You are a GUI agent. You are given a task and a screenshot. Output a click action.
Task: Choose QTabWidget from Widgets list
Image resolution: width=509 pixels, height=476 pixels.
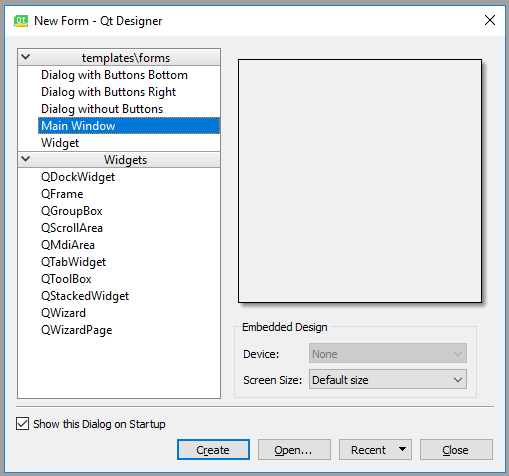point(73,262)
